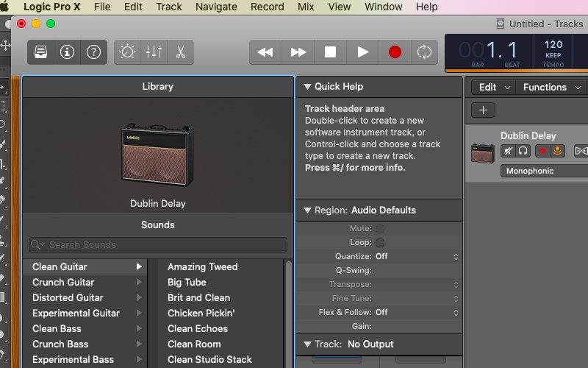The width and height of the screenshot is (588, 368).
Task: Open the View menu
Action: tap(340, 7)
